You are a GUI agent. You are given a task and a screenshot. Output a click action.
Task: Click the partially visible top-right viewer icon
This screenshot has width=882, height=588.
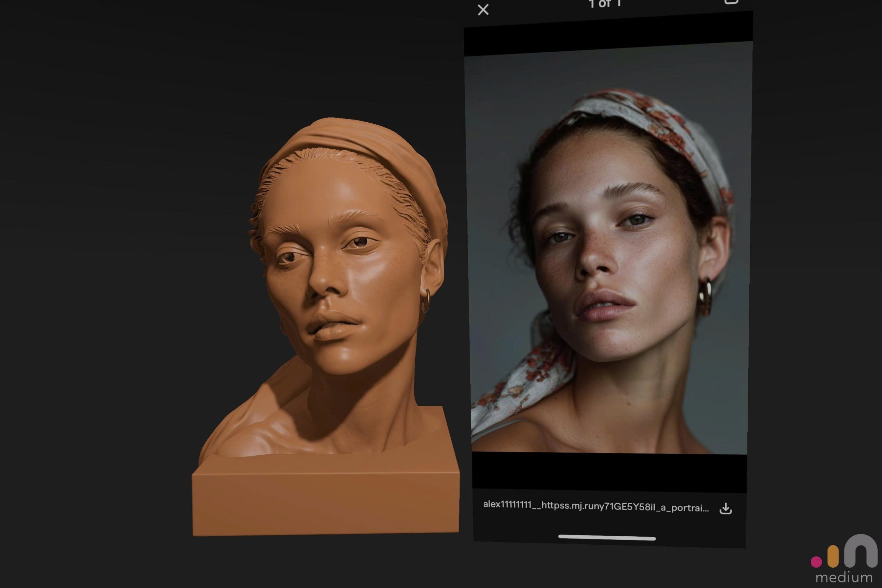[x=730, y=2]
